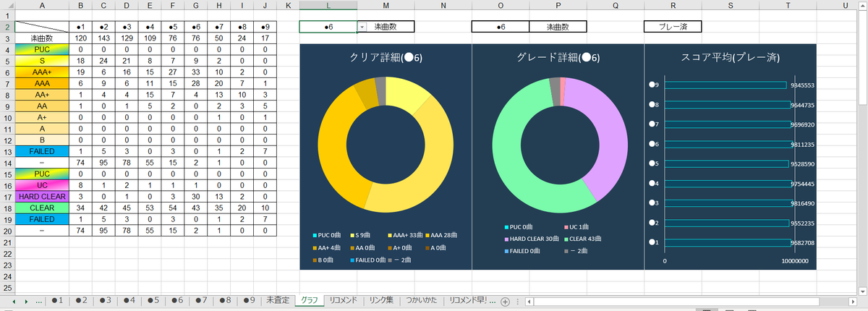This screenshot has width=868, height=311.
Task: Select the ●6 cell in column O
Action: pyautogui.click(x=501, y=27)
